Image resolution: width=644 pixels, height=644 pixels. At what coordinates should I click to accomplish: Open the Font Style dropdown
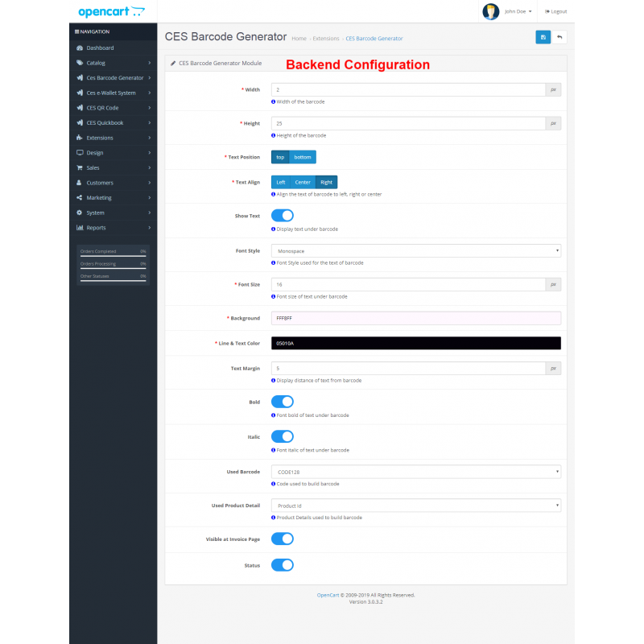(x=415, y=251)
